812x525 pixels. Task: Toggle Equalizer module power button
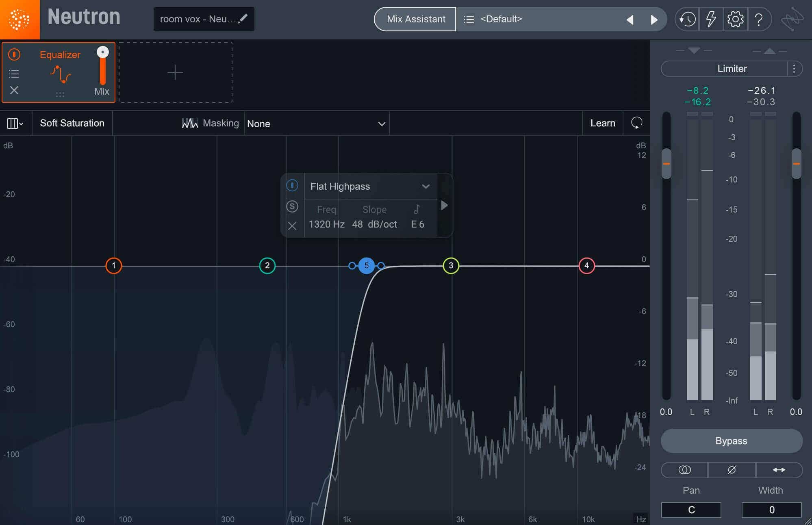(14, 54)
